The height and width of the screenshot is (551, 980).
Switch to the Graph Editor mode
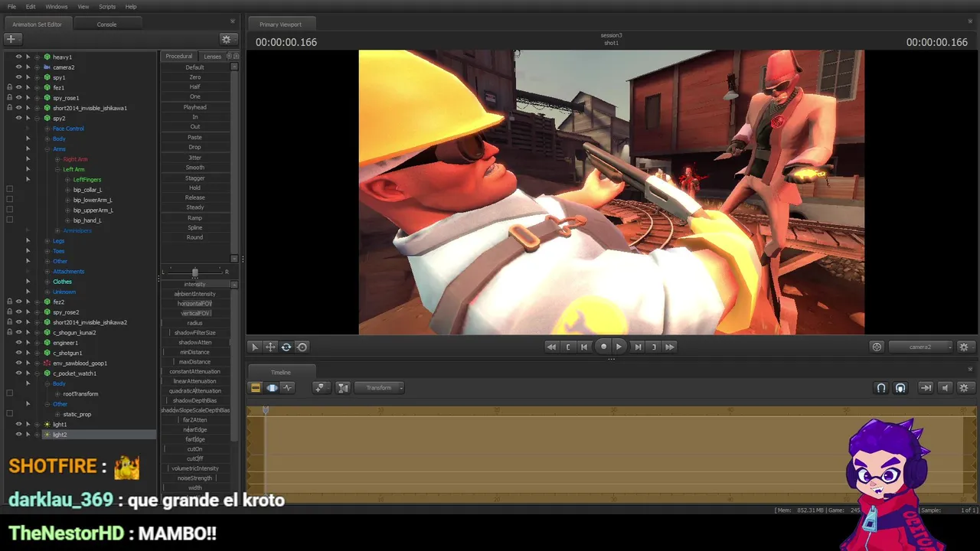(288, 388)
